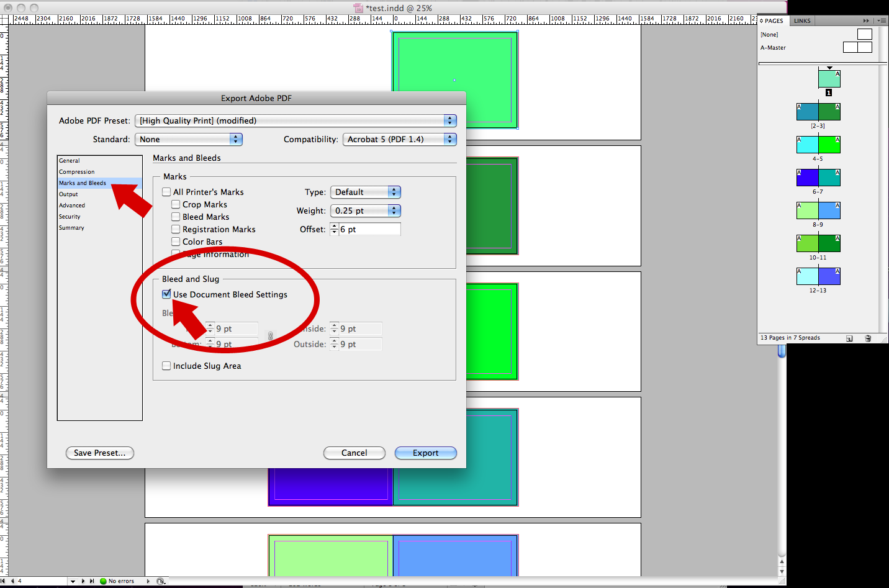The width and height of the screenshot is (889, 588).
Task: Click InDesign document icon in title bar
Action: (x=358, y=8)
